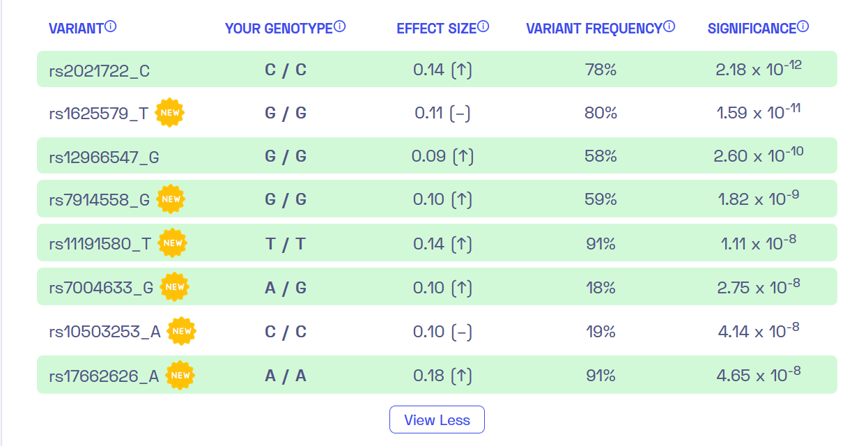Click NEW badge beside rs10503253_A
This screenshot has height=446, width=868.
click(182, 331)
